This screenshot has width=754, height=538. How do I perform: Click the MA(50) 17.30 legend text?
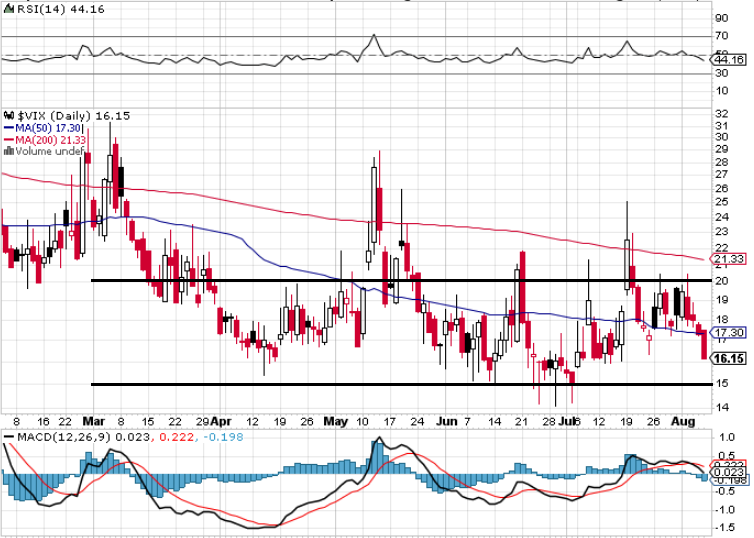pos(43,128)
